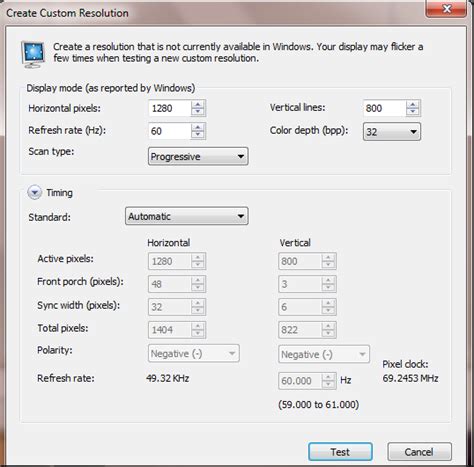The width and height of the screenshot is (474, 467).
Task: Click the 60.000 Hz refresh rate field
Action: point(300,380)
